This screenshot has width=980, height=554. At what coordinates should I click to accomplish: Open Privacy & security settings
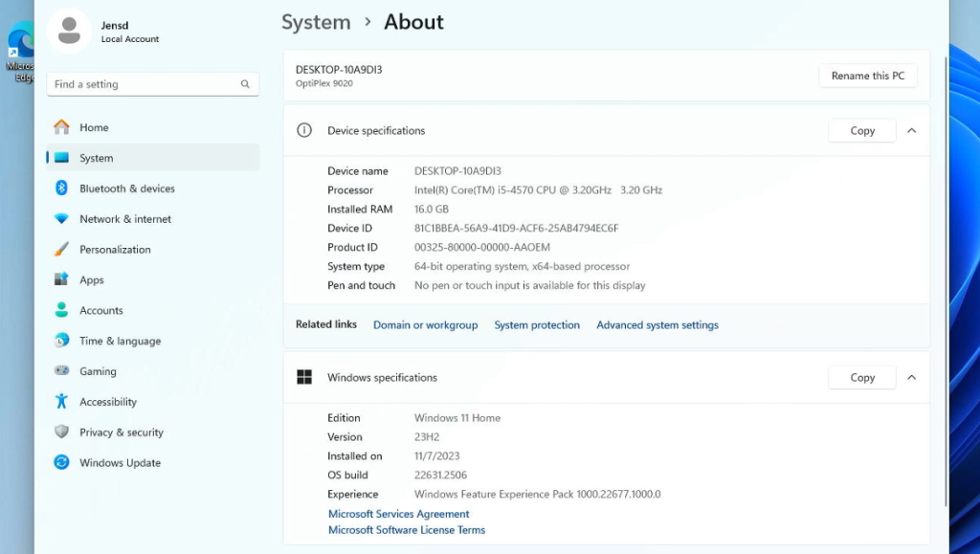pyautogui.click(x=153, y=432)
